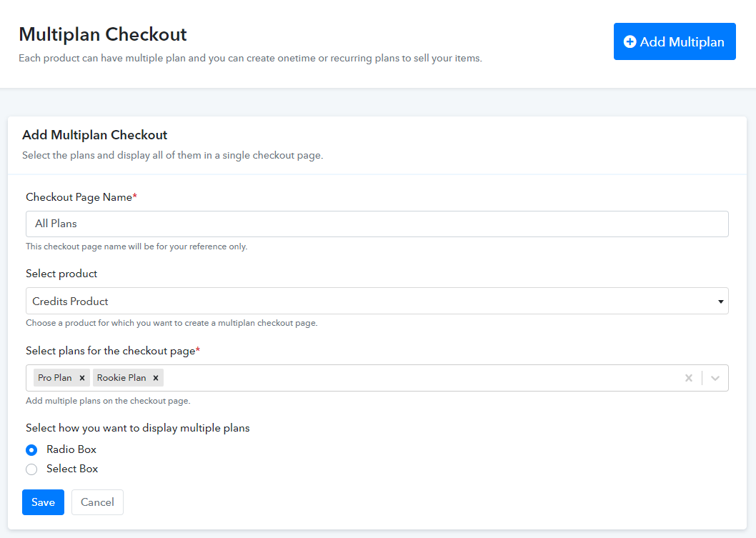Click inside the plans multi-select field
Screen dimensions: 756x538
point(422,378)
